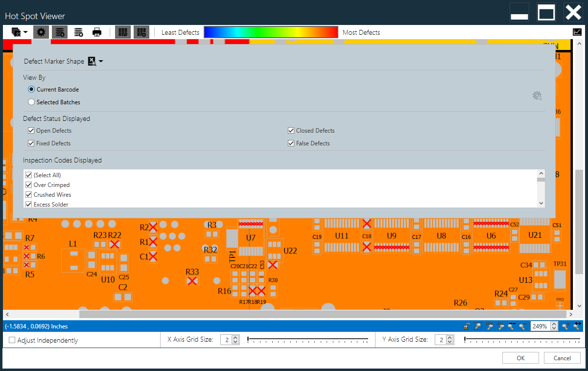Click the zoom lock padlock icon
This screenshot has height=371, width=588.
(x=466, y=326)
